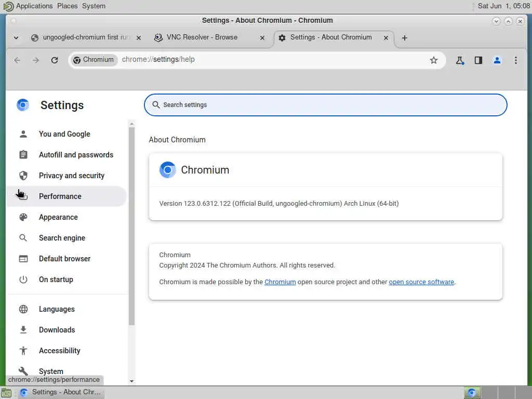Open Downloads settings
The height and width of the screenshot is (399, 532).
click(x=66, y=330)
